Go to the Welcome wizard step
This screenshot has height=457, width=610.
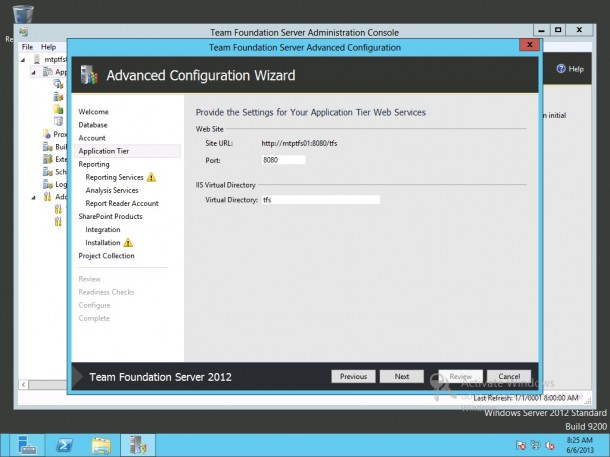tap(93, 112)
